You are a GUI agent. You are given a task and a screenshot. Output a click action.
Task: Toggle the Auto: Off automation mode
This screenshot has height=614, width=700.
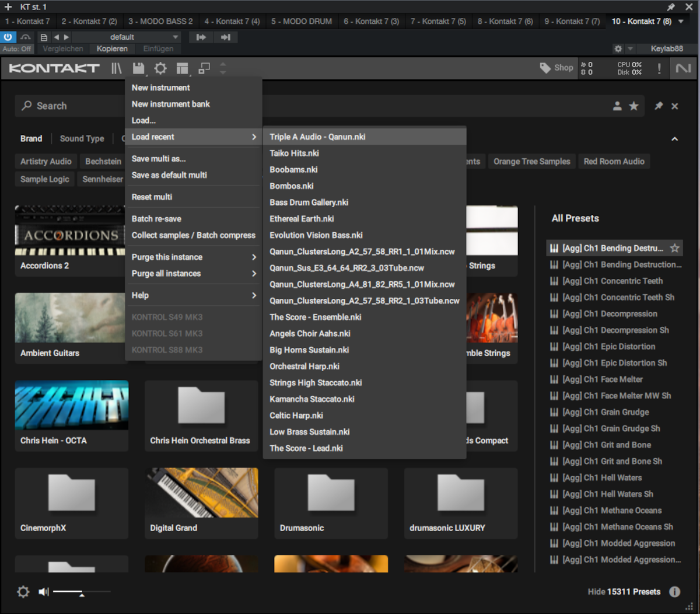(17, 49)
